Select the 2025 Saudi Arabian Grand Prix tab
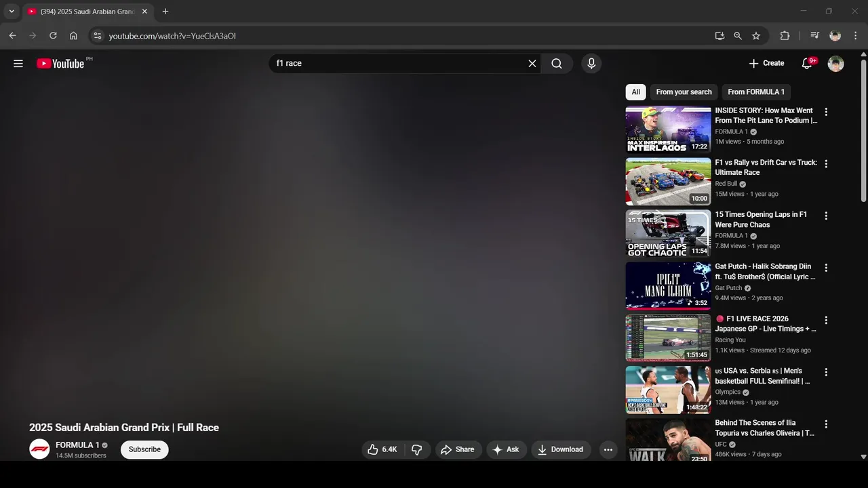868x488 pixels. coord(87,12)
